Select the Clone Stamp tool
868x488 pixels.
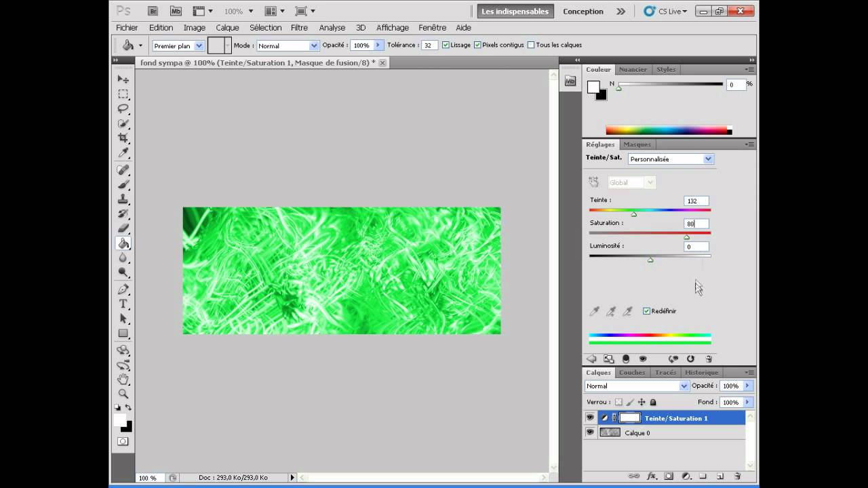123,199
